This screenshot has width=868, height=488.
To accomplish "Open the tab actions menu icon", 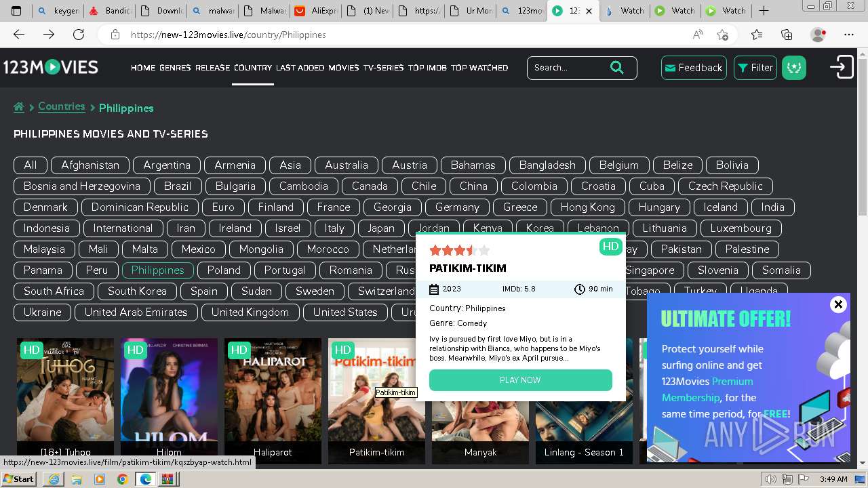I will (16, 10).
